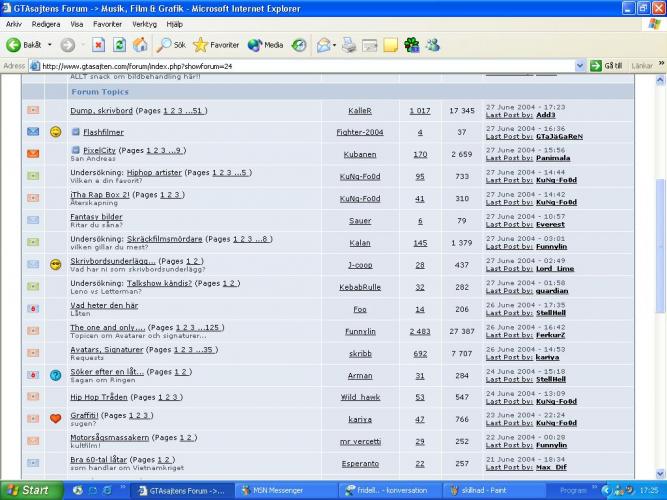Click the Print icon in toolbar
This screenshot has height=500, width=667.
(x=349, y=45)
